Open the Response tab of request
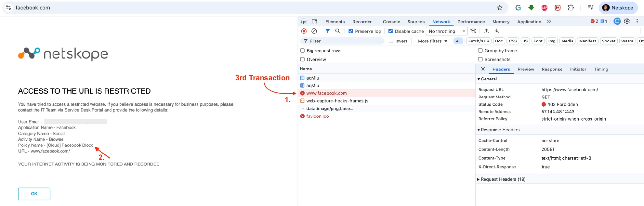 [x=552, y=69]
